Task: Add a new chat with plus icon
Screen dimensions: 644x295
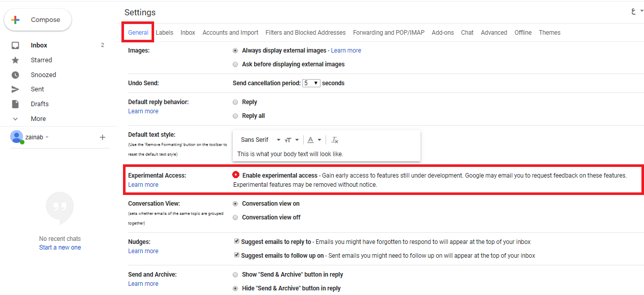Action: click(x=103, y=137)
